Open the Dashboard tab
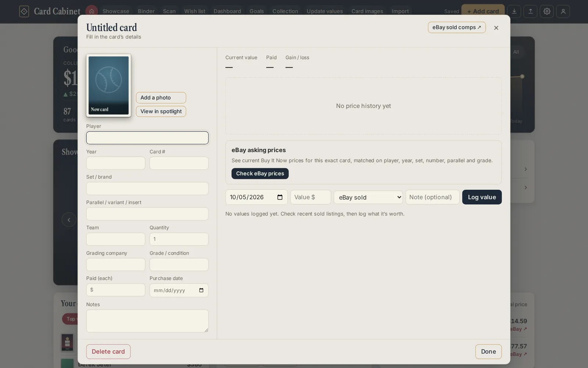This screenshot has height=368, width=588. (x=227, y=11)
